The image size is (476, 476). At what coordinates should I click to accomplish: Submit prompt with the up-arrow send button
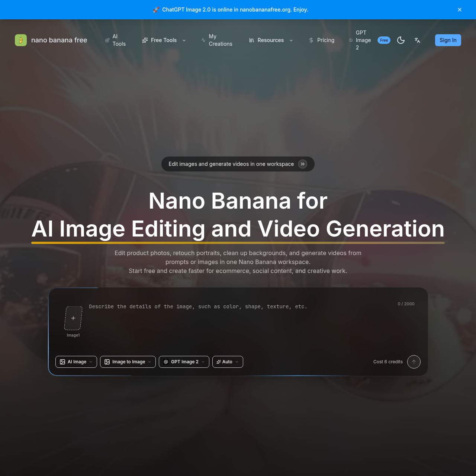414,362
